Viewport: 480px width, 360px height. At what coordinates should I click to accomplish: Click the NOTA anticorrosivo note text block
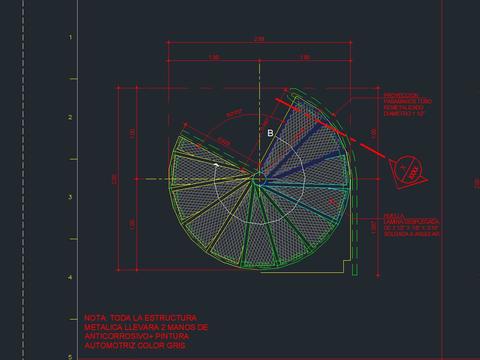pyautogui.click(x=146, y=332)
